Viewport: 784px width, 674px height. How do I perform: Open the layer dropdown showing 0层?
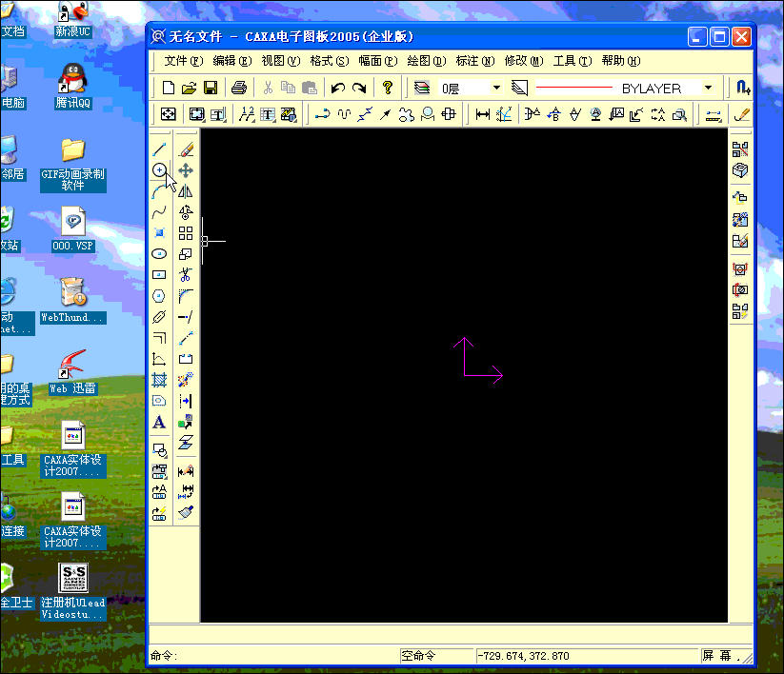pyautogui.click(x=496, y=89)
